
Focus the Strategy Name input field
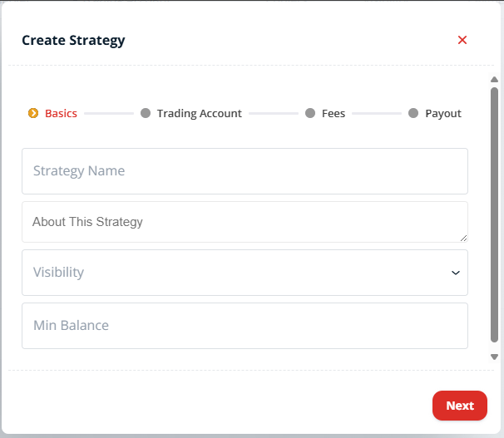(x=245, y=171)
